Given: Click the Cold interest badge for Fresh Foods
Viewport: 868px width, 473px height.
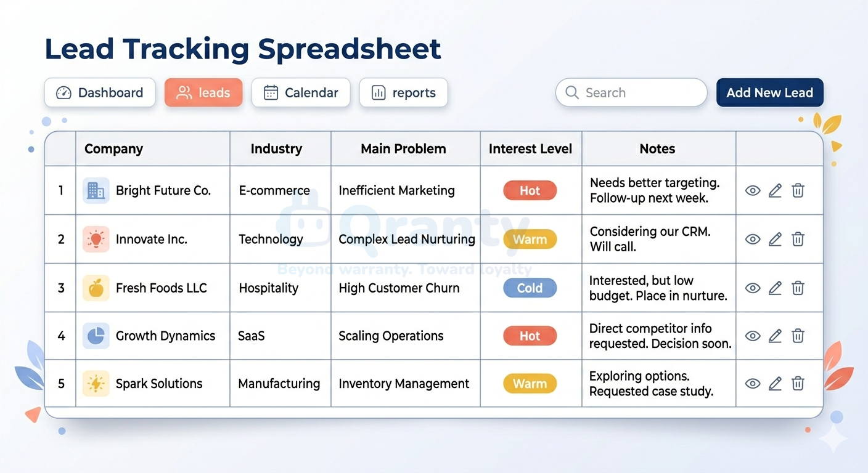Looking at the screenshot, I should click(530, 288).
